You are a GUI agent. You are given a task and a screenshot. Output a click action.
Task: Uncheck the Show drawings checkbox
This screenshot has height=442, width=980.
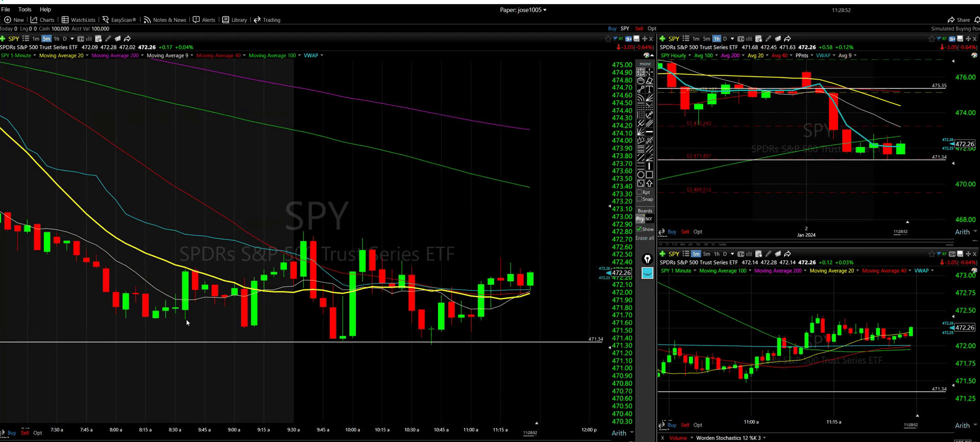click(640, 229)
